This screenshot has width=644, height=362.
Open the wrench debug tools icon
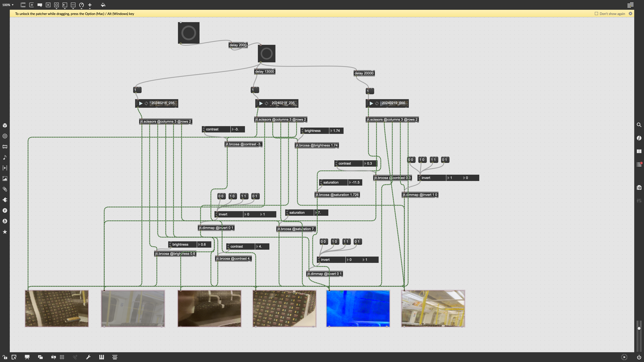pyautogui.click(x=88, y=357)
